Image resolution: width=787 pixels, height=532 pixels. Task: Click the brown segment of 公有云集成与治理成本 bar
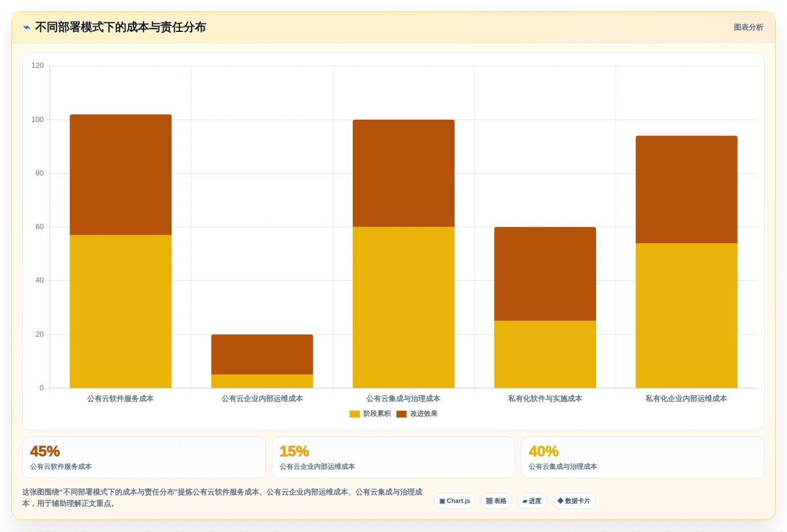403,173
